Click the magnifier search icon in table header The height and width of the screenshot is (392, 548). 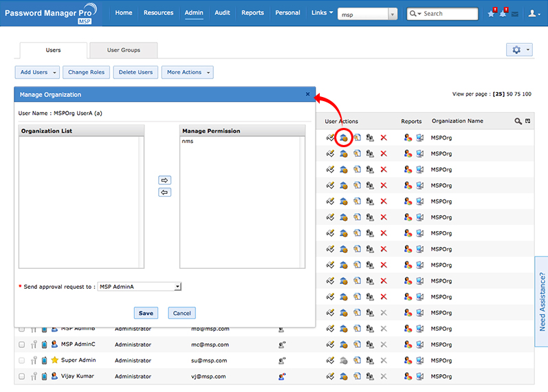tap(518, 121)
